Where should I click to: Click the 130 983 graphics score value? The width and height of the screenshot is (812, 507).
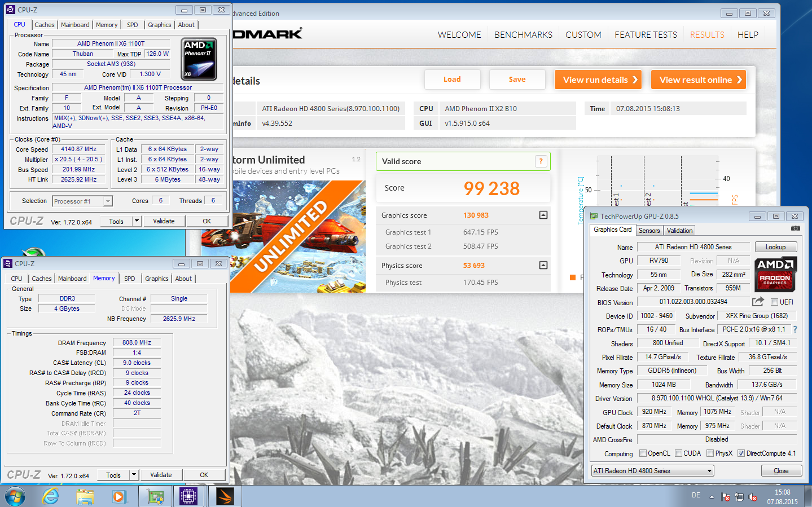[x=476, y=215]
